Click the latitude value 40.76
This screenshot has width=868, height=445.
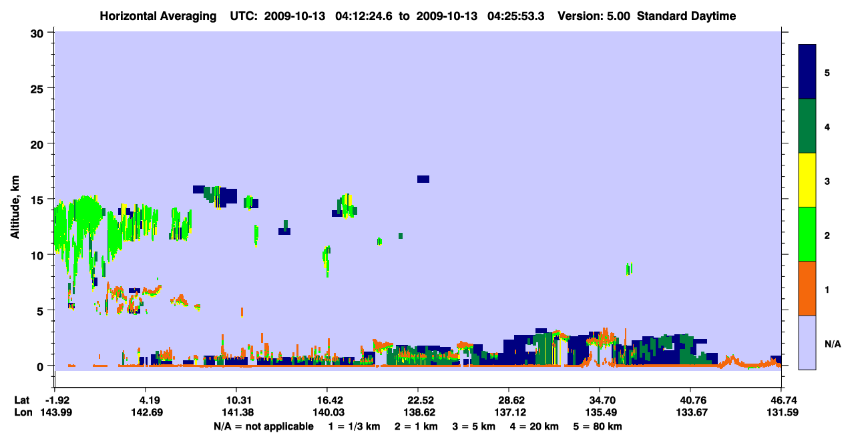pos(690,400)
